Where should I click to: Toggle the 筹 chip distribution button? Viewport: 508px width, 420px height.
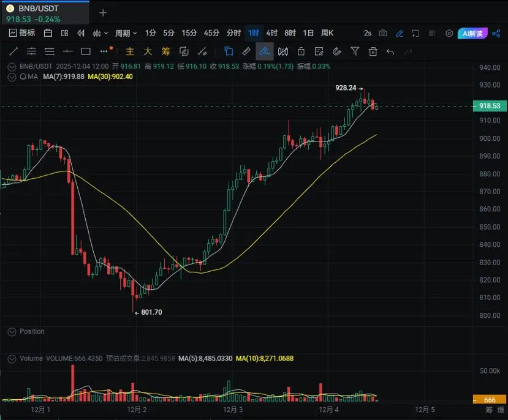(x=166, y=51)
